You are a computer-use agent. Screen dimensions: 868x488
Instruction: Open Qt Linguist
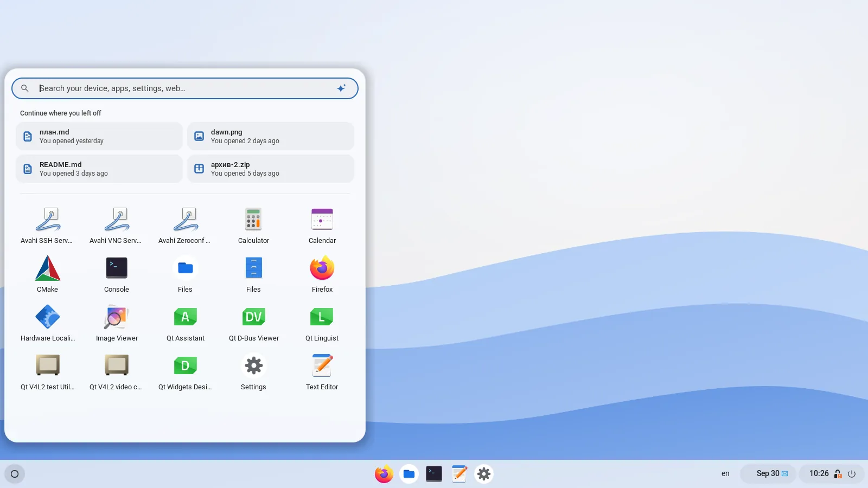pos(322,323)
